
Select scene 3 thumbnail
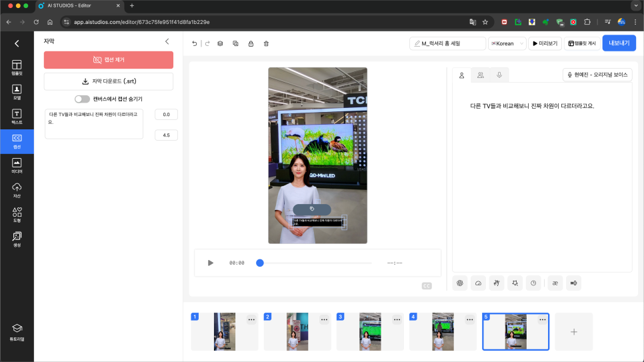(x=370, y=331)
